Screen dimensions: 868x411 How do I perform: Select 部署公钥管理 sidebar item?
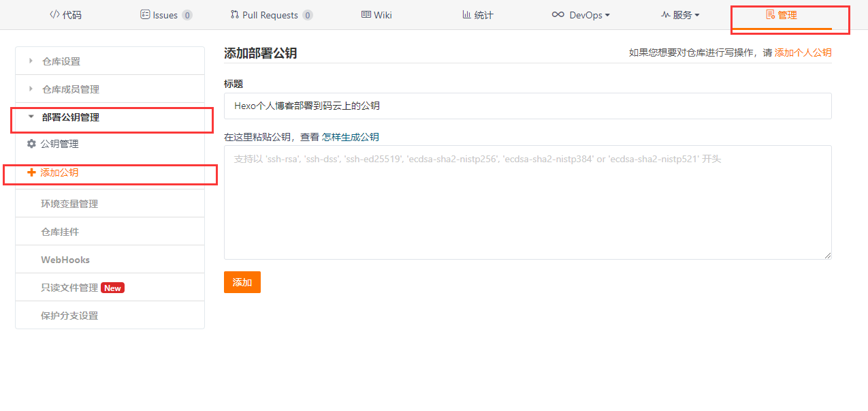coord(110,117)
